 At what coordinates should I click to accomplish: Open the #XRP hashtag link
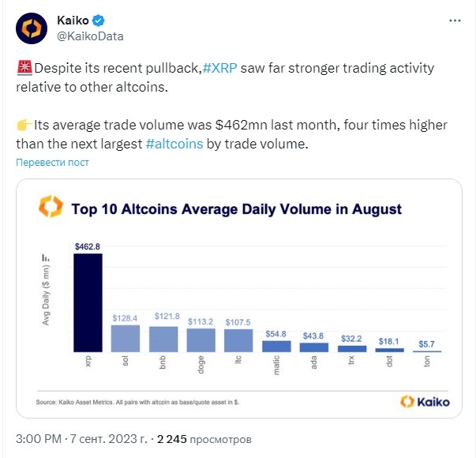222,68
